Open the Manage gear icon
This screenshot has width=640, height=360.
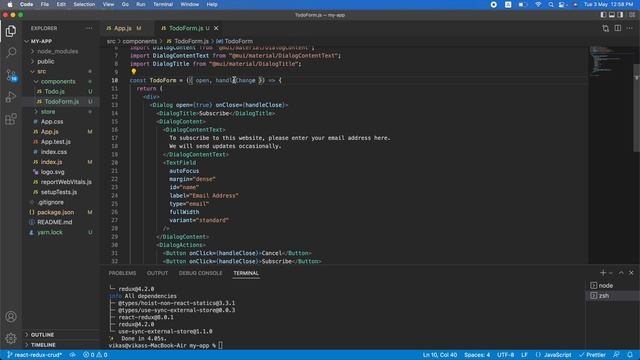[11, 338]
